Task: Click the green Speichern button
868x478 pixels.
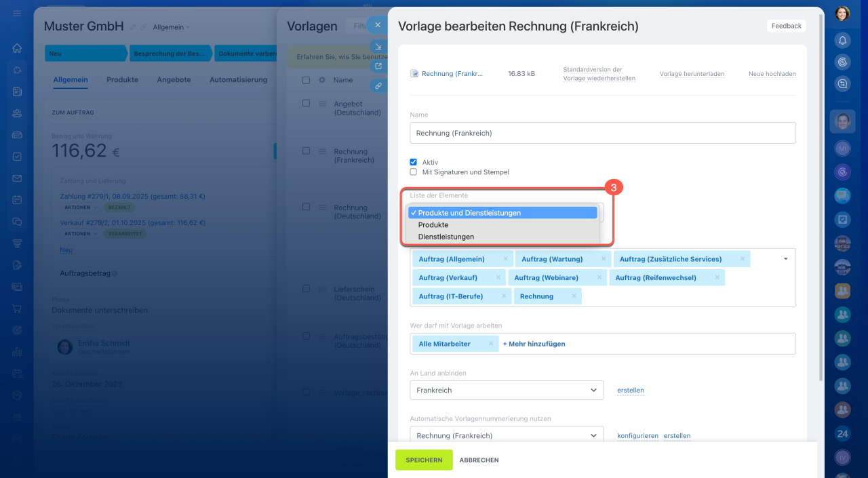Action: tap(424, 460)
